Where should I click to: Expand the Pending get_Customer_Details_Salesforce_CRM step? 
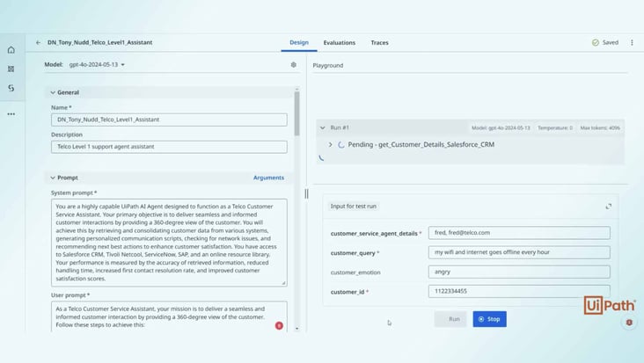(x=330, y=144)
